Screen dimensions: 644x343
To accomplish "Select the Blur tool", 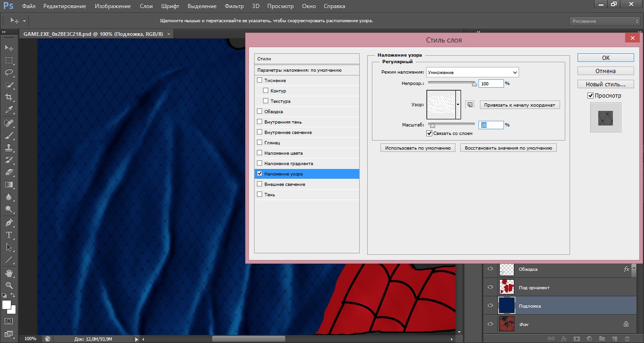I will point(9,197).
